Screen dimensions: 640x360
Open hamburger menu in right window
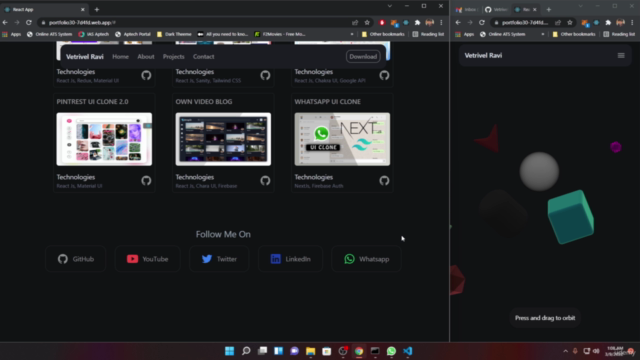tap(621, 56)
